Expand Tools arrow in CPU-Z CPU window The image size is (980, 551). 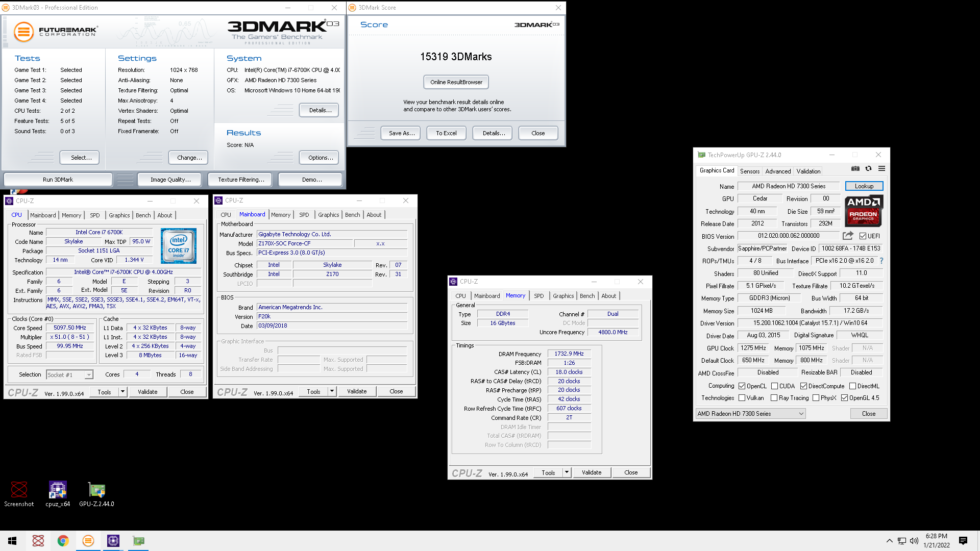coord(122,392)
